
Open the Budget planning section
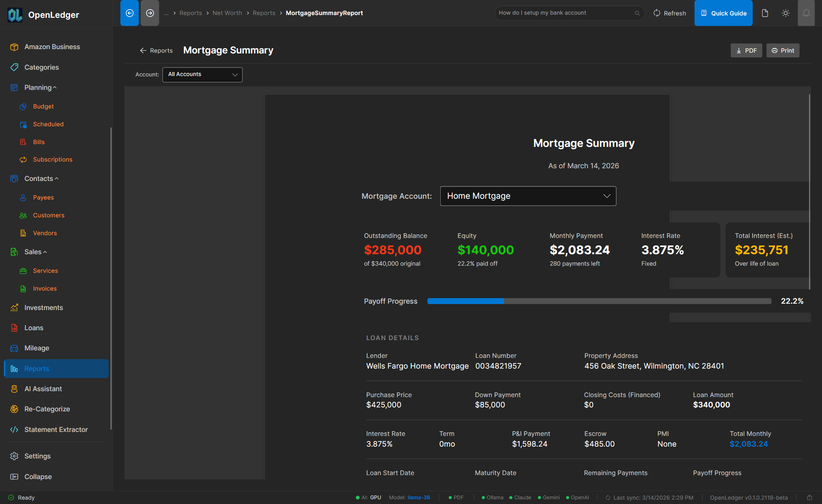click(43, 106)
